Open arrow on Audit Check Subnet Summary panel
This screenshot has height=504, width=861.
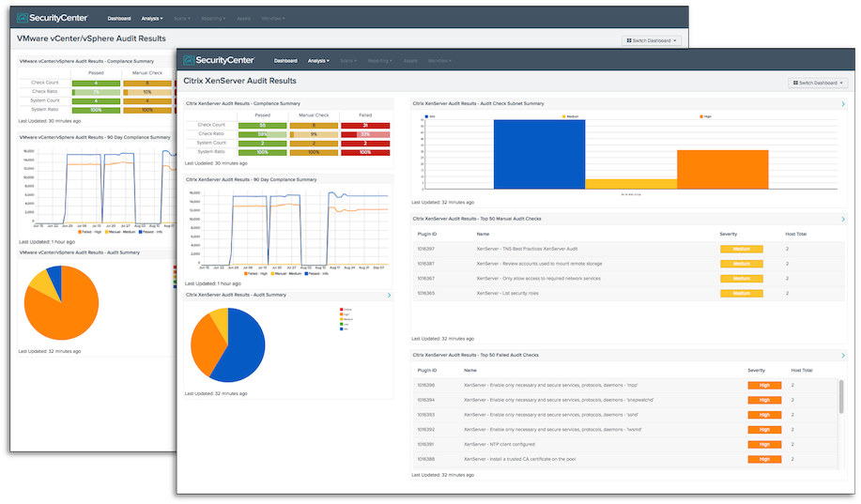843,104
